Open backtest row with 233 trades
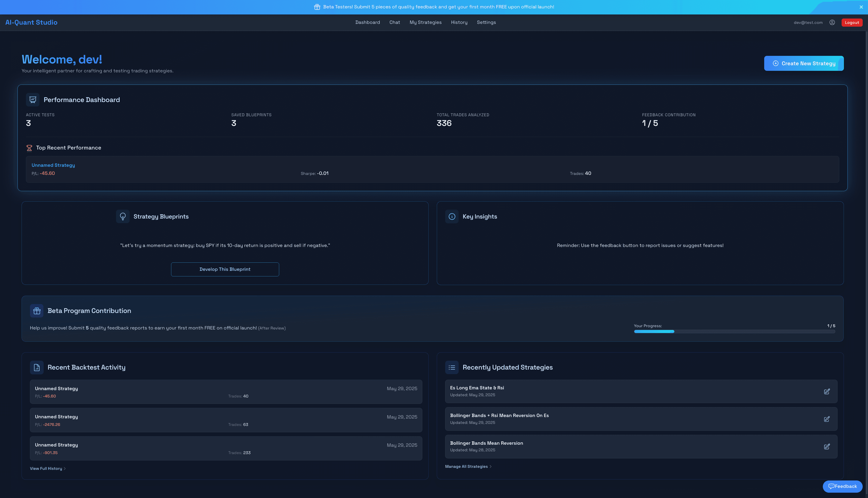The height and width of the screenshot is (498, 868). click(226, 449)
